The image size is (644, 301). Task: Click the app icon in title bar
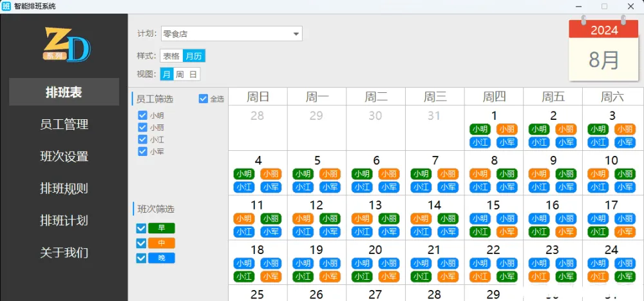coord(6,6)
